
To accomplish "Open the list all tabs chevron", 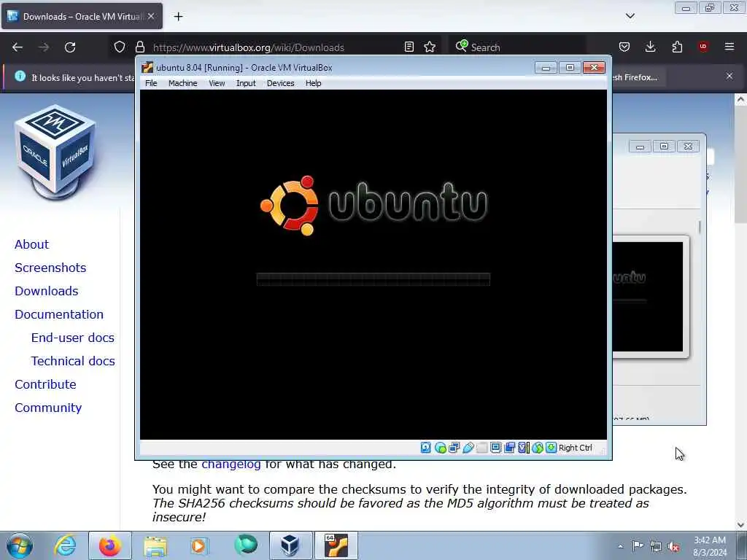I will [630, 16].
